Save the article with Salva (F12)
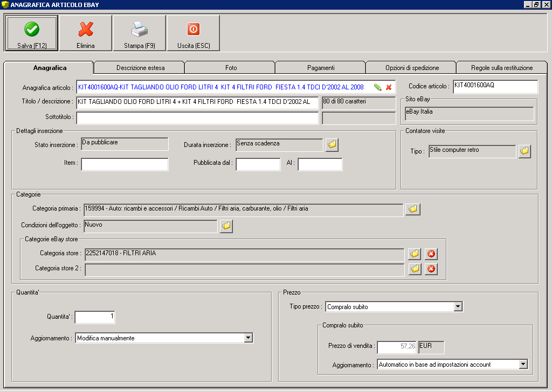Screen dimensions: 552x392 tap(32, 33)
